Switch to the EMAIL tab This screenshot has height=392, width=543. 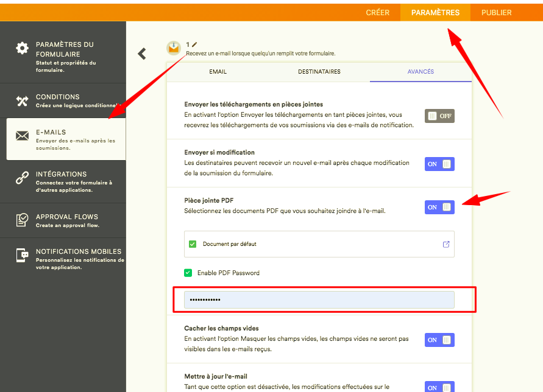[218, 72]
